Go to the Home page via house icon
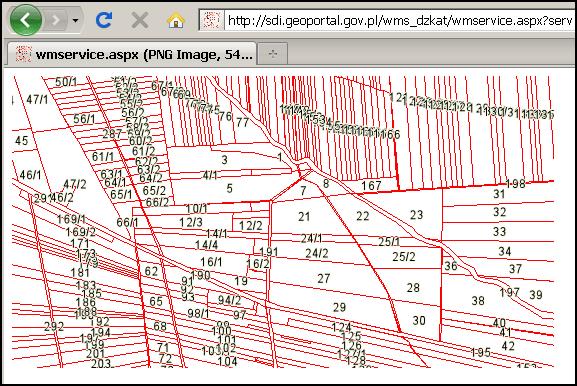This screenshot has width=577, height=386. click(x=176, y=20)
